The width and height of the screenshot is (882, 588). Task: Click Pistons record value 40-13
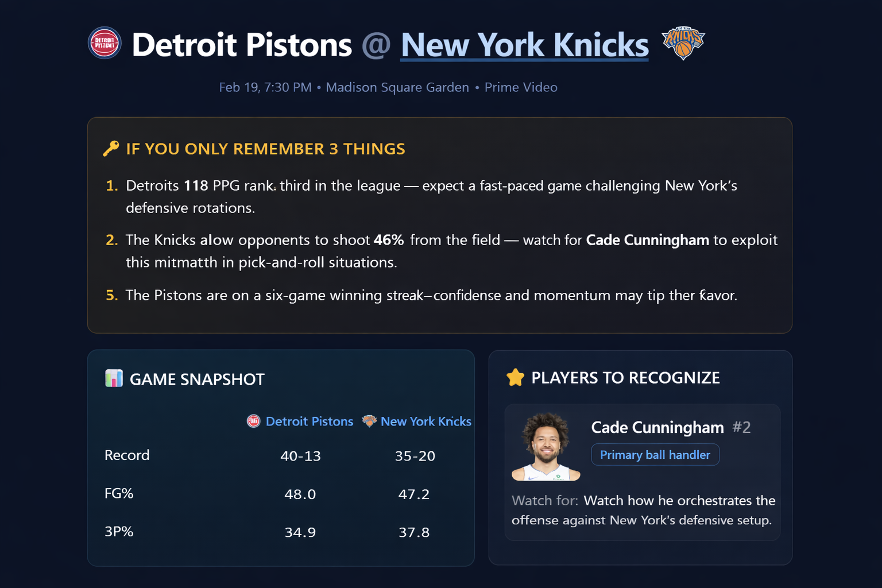pos(300,456)
